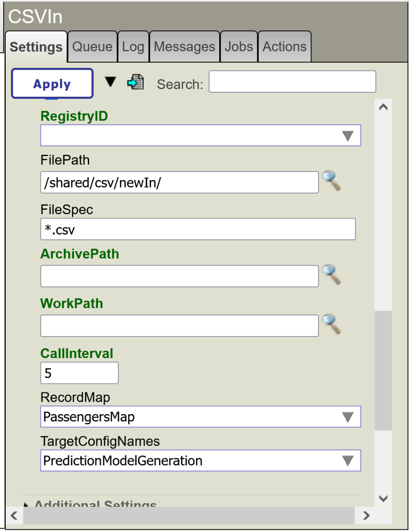The height and width of the screenshot is (532, 410).
Task: Click inside the Search settings field
Action: click(x=292, y=82)
